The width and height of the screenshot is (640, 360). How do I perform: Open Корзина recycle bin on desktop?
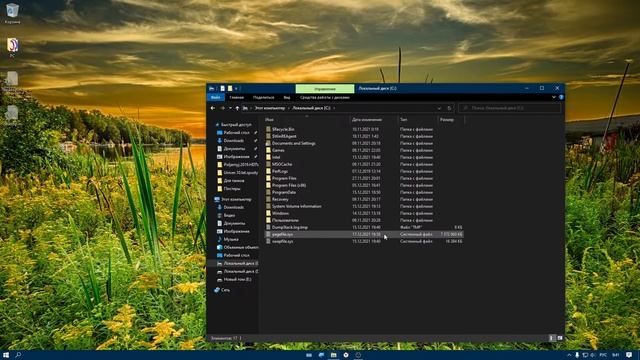pyautogui.click(x=12, y=13)
